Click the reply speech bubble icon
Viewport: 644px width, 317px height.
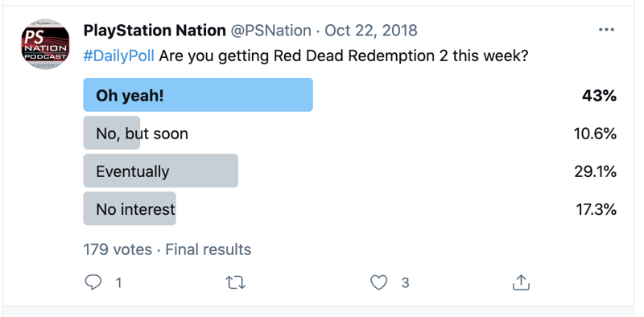93,282
